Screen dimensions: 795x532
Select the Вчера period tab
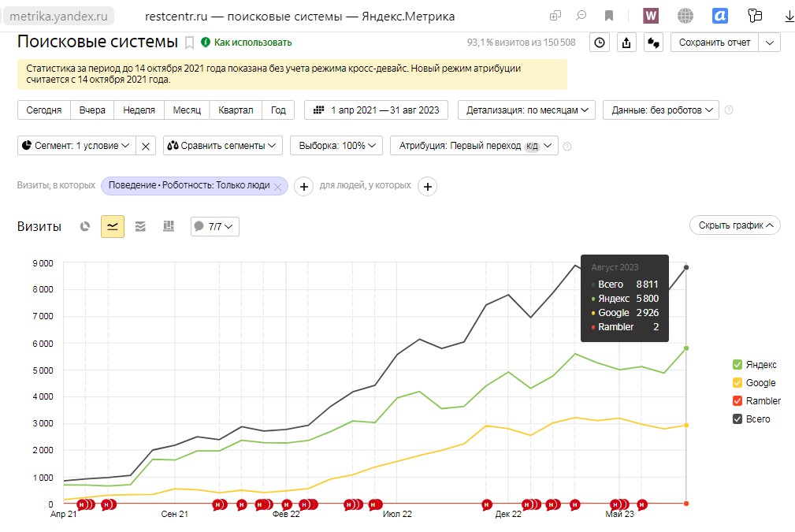click(92, 110)
